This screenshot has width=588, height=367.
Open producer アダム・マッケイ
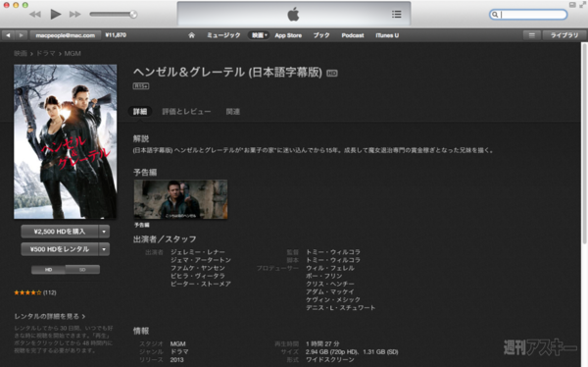point(330,291)
